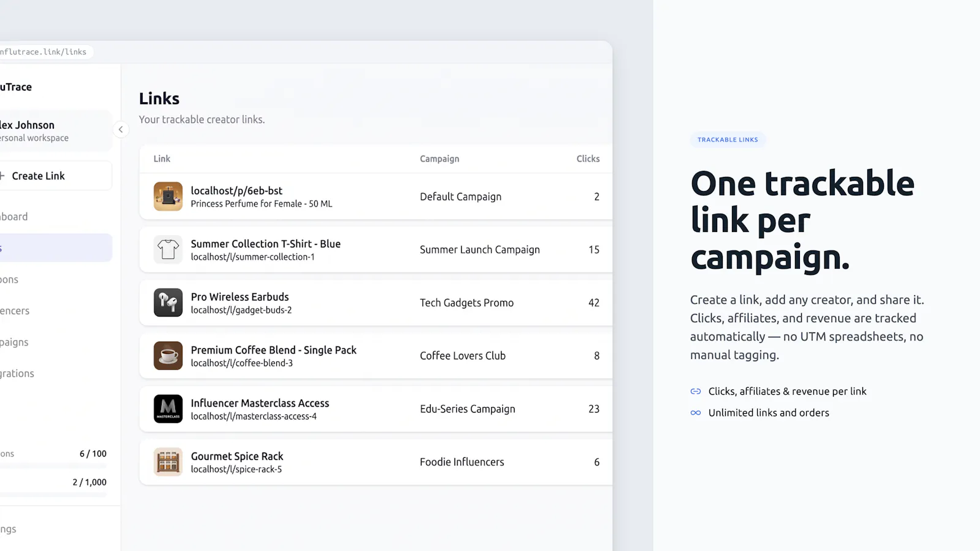Open the Settings sidebar item
The width and height of the screenshot is (980, 551).
56,529
